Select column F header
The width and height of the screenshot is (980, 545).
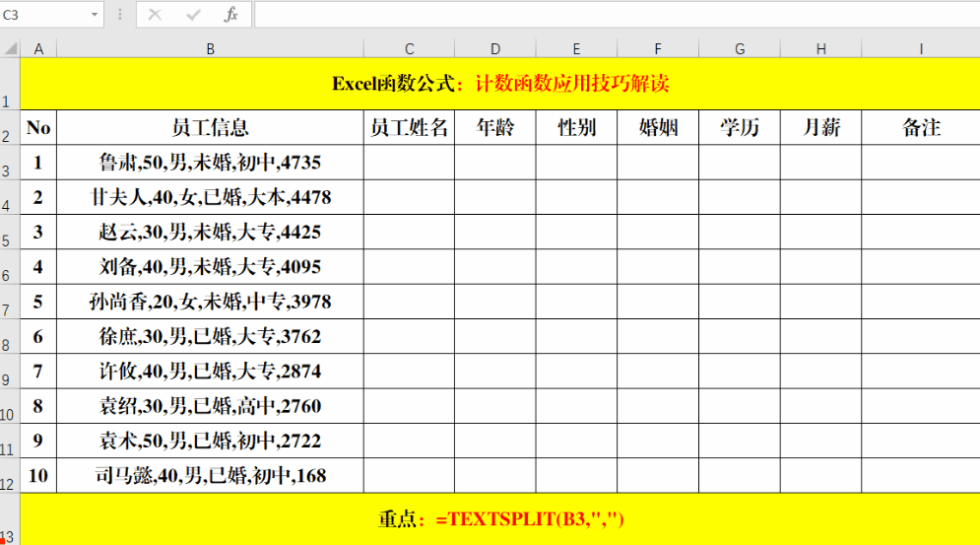(658, 49)
